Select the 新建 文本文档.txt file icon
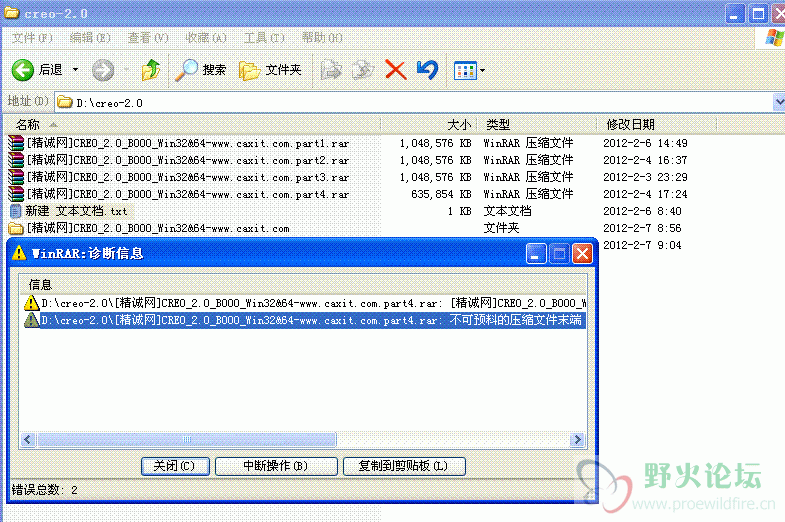The height and width of the screenshot is (522, 785). coord(16,211)
